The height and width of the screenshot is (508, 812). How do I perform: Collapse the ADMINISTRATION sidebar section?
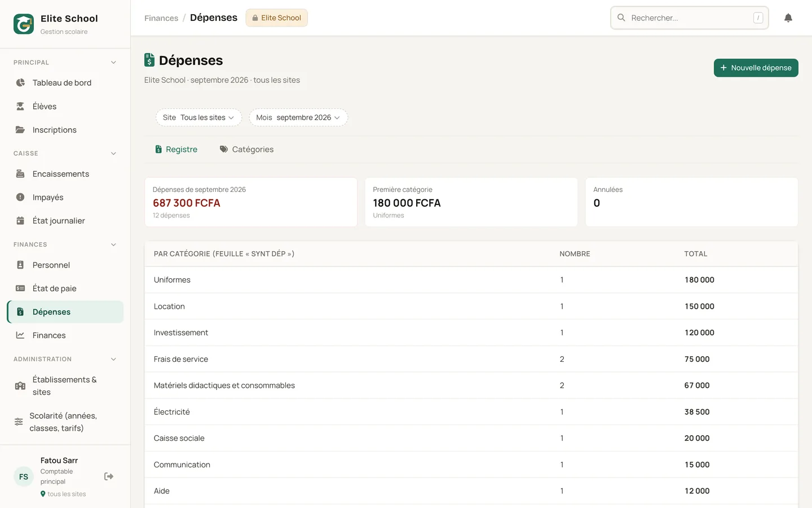113,360
